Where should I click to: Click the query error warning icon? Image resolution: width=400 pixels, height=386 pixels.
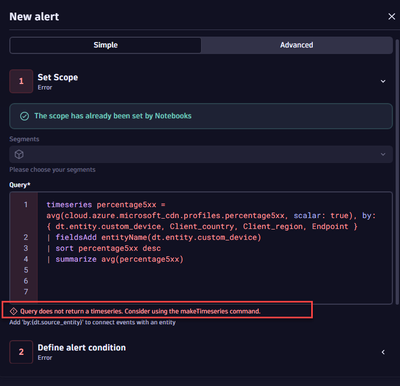13,311
